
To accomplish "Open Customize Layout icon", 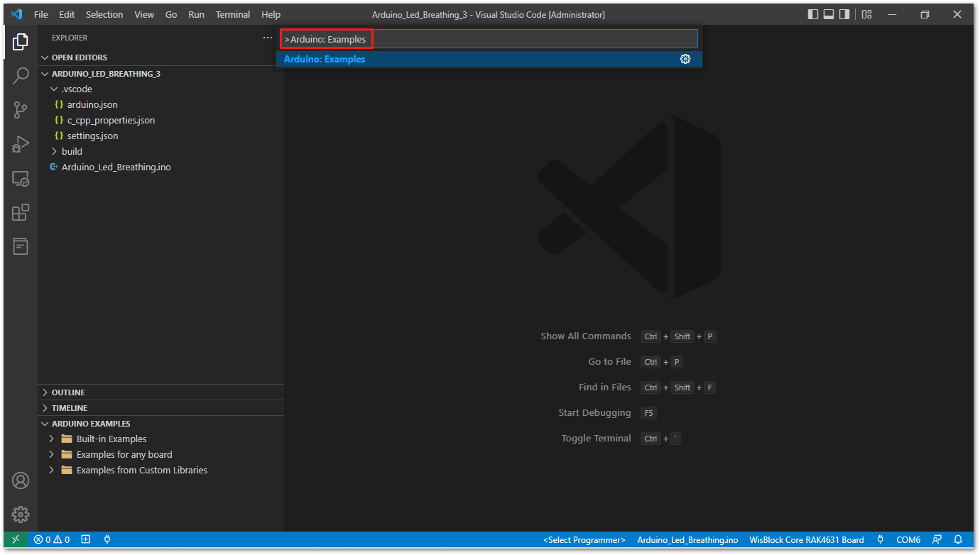I will [x=866, y=14].
